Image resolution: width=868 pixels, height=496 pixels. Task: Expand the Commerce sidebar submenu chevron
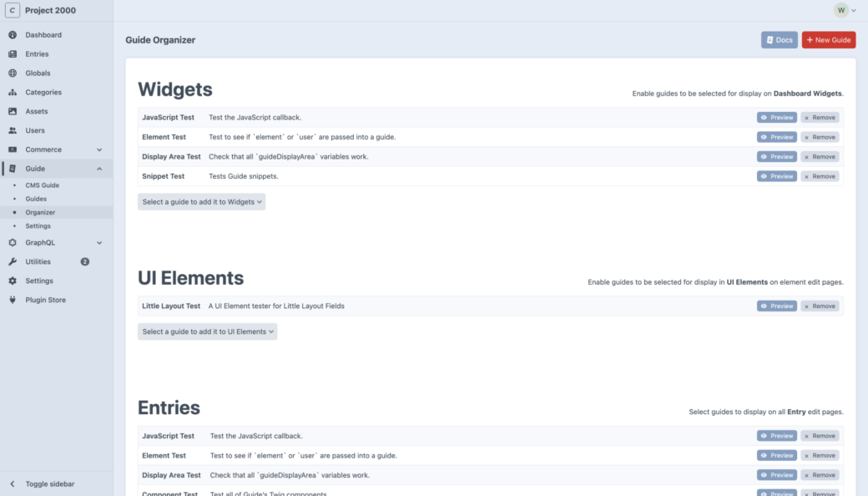(99, 150)
